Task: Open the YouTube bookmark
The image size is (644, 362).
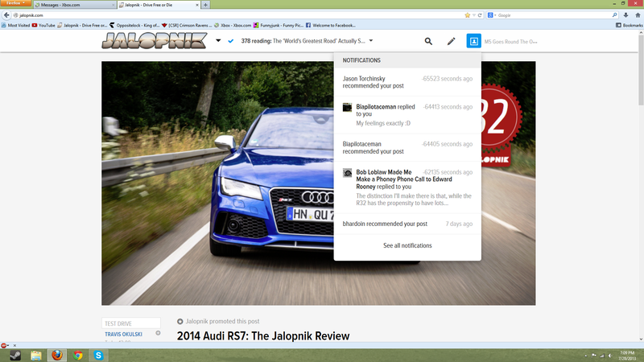Action: tap(43, 25)
